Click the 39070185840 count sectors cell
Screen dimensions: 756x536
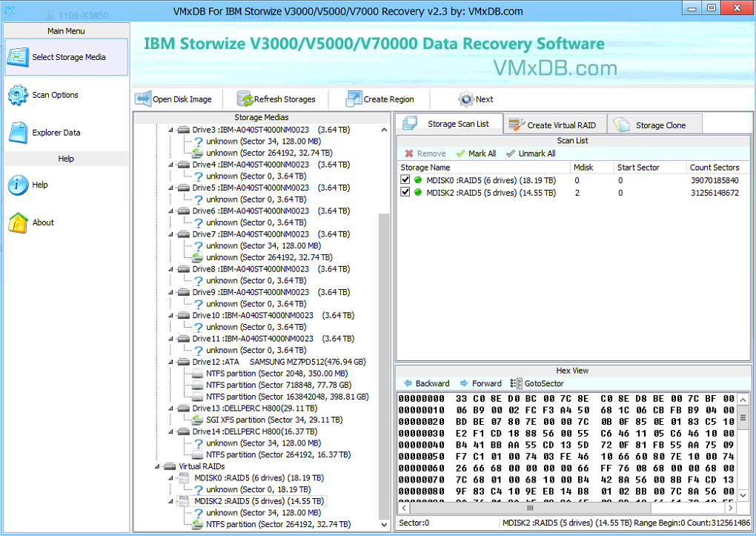pyautogui.click(x=714, y=180)
